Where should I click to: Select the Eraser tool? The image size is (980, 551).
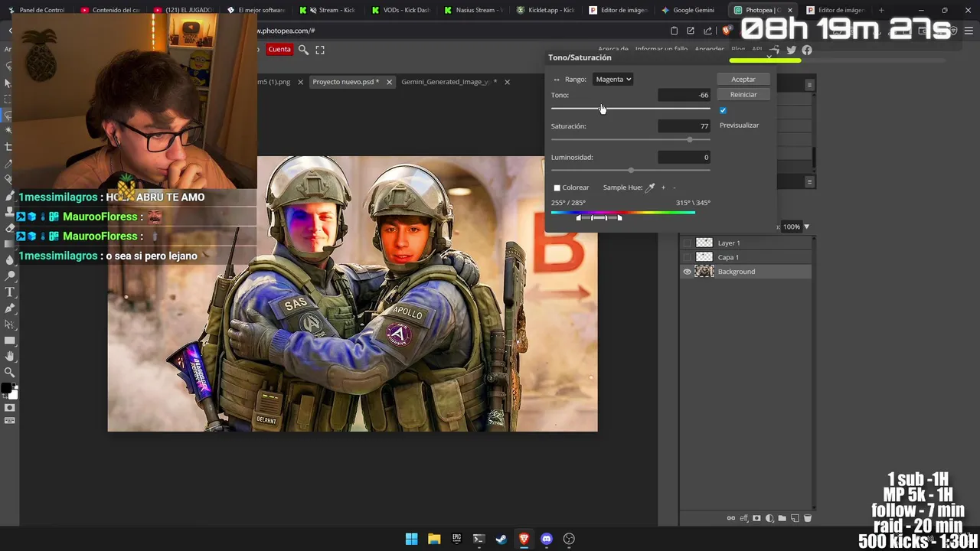coord(10,228)
